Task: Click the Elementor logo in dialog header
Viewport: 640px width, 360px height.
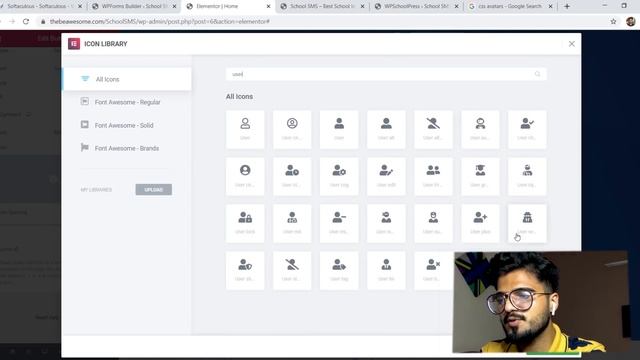Action: coord(74,44)
